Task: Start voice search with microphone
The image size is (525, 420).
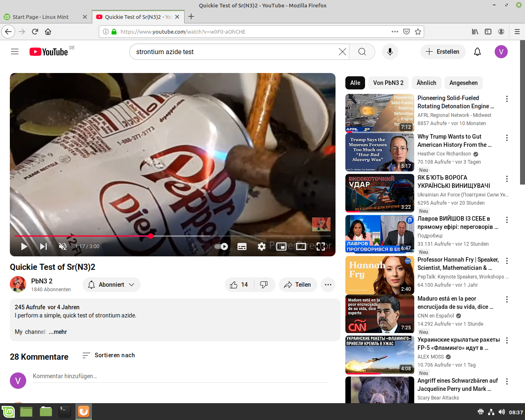Action: click(390, 52)
